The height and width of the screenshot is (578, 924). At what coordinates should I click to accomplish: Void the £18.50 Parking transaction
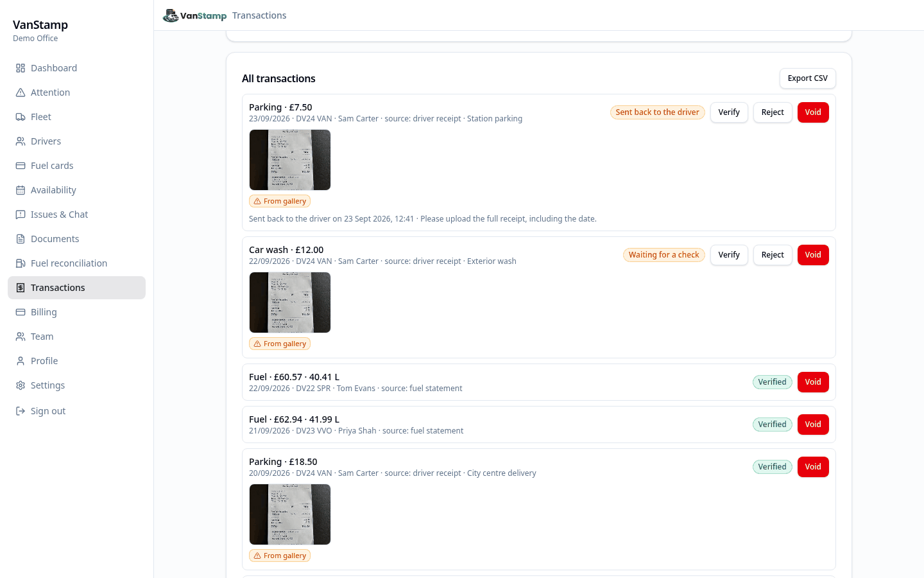pyautogui.click(x=813, y=467)
